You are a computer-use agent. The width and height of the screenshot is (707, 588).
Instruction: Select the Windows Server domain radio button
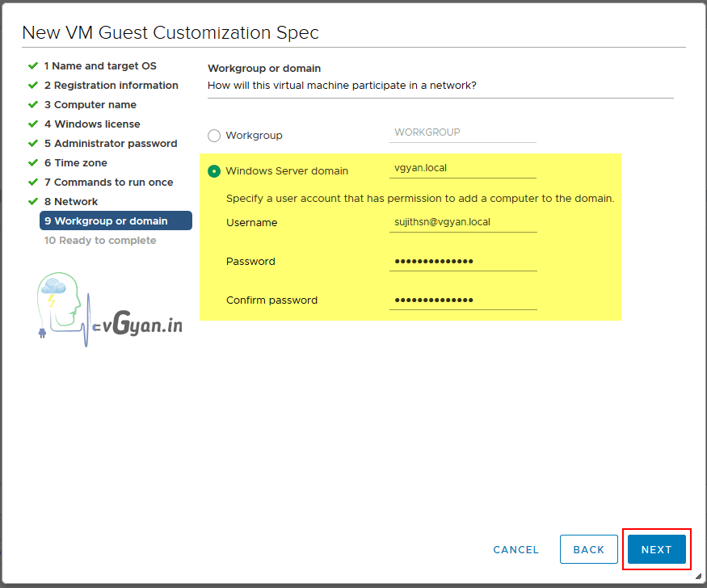click(214, 171)
